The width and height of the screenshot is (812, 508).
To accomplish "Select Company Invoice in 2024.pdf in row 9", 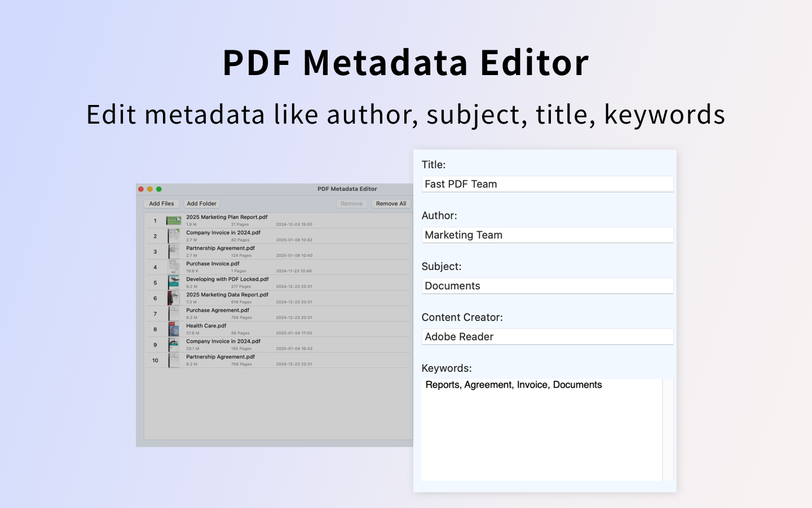I will [x=223, y=341].
